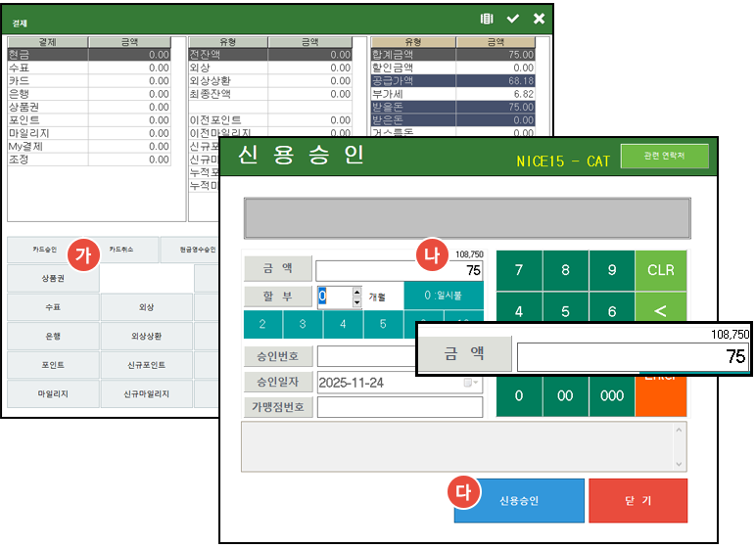Click the checkmark confirm icon in title bar

(512, 19)
